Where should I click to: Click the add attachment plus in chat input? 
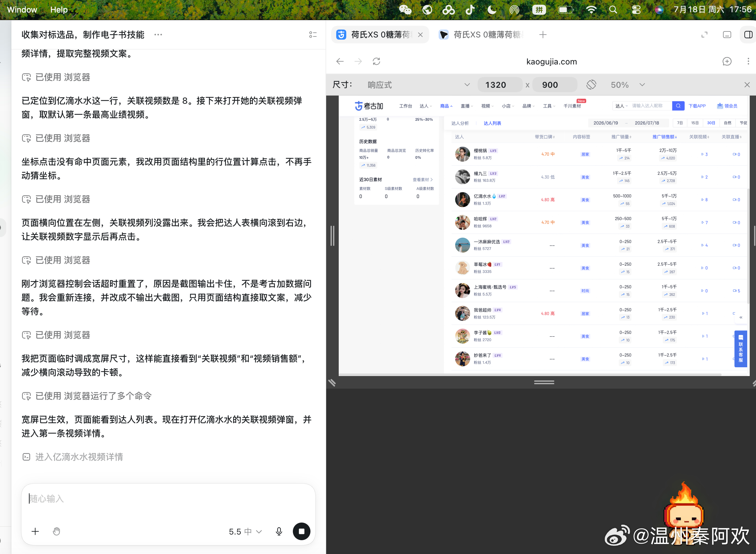35,531
